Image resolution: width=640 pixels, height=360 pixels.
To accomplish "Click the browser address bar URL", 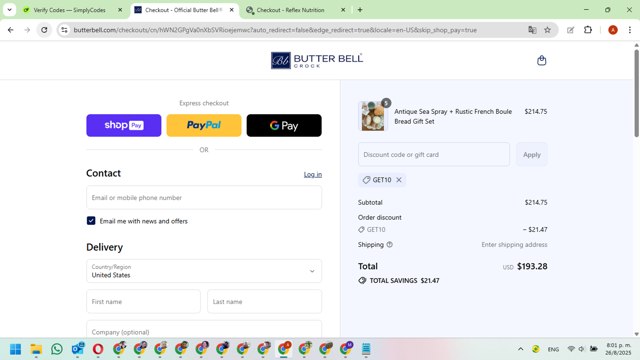I will (275, 30).
